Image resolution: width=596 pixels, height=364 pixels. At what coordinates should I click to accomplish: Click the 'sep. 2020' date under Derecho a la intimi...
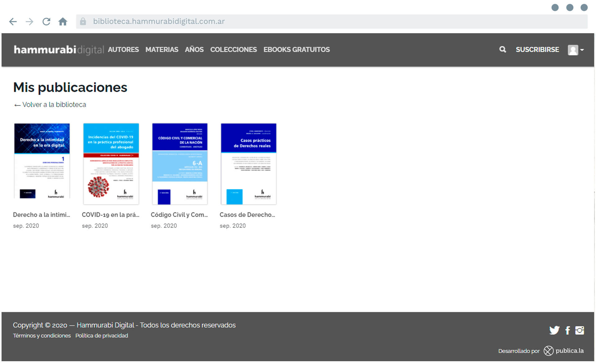pos(26,226)
